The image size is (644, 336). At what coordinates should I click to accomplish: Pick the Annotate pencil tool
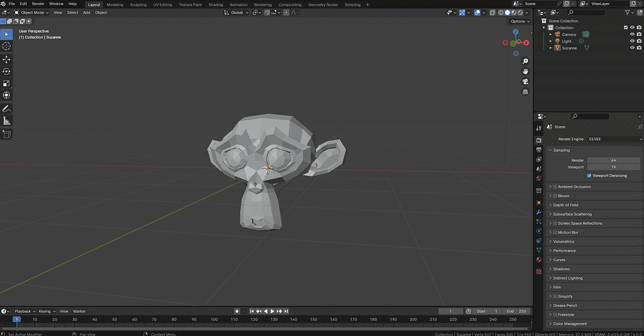[6, 109]
